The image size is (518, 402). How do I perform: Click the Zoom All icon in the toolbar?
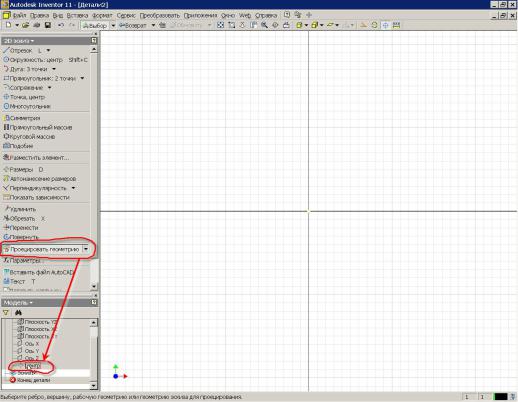tap(220, 25)
